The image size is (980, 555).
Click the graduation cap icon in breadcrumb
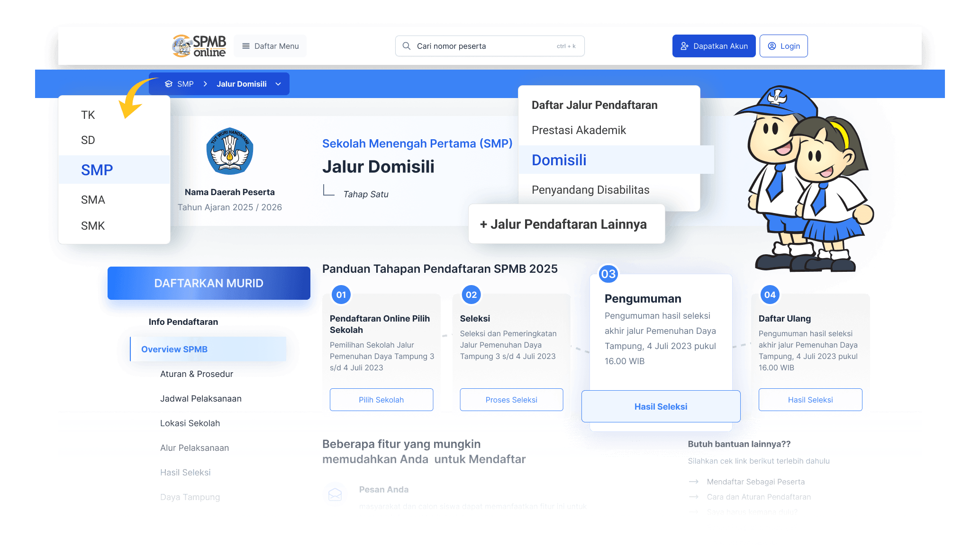169,84
